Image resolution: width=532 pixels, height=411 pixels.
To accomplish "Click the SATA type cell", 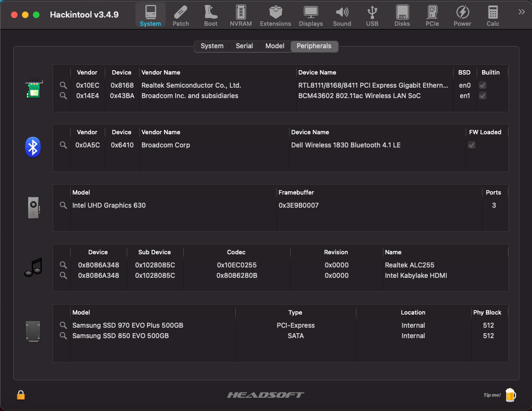I will (x=296, y=336).
